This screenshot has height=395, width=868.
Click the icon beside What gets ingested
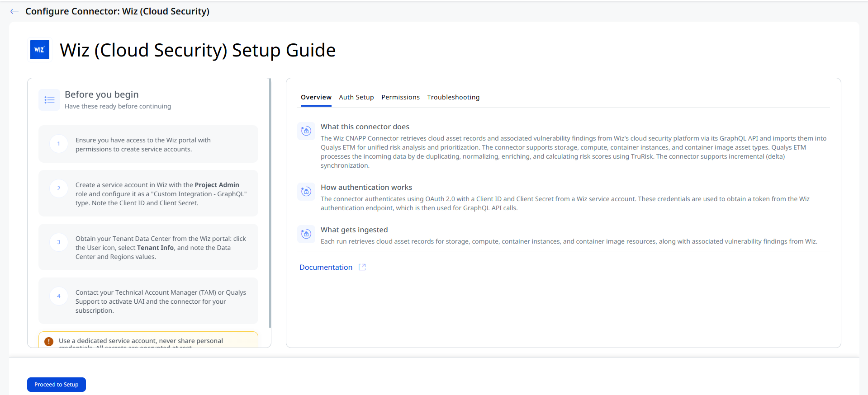pos(306,234)
